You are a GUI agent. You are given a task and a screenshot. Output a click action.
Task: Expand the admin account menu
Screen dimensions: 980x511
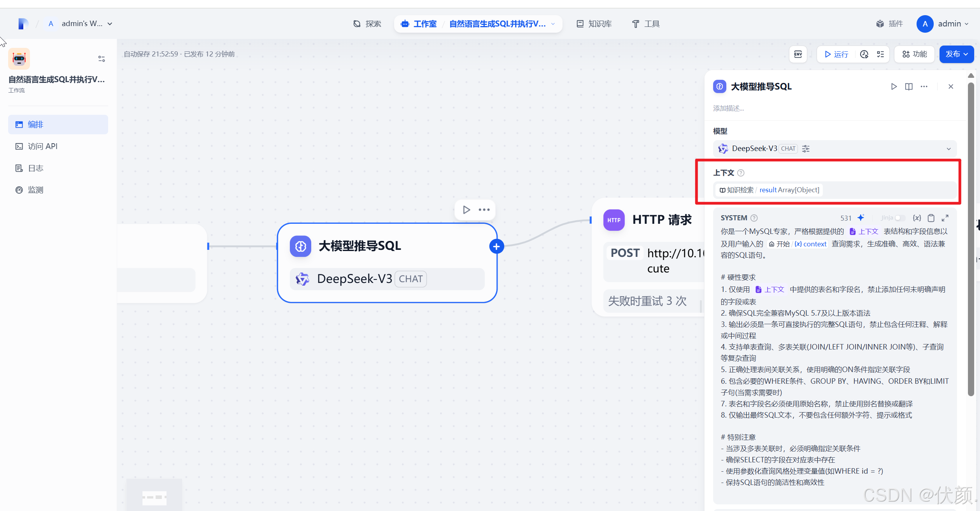[948, 24]
